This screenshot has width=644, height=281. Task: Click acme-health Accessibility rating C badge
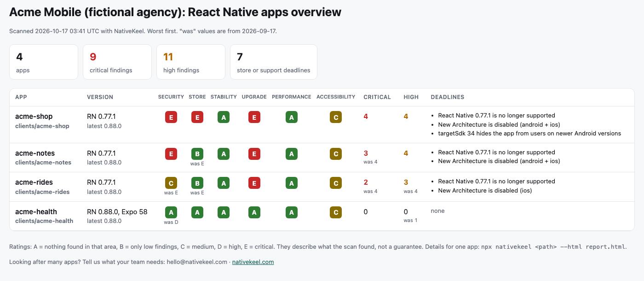(336, 212)
